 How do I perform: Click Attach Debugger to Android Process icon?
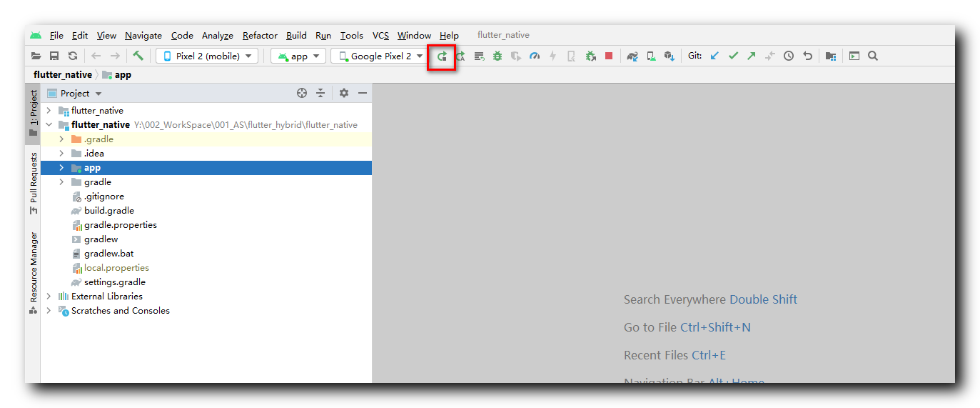[590, 56]
